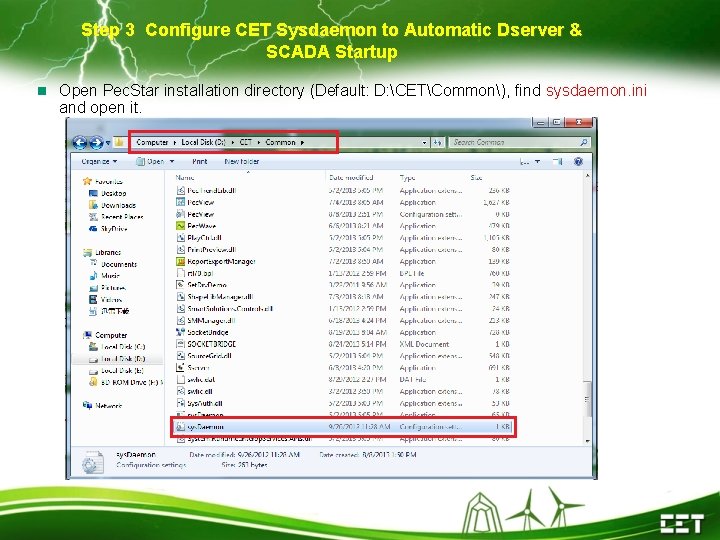Click the Back navigation arrow in Explorer
The width and height of the screenshot is (720, 540).
click(80, 143)
